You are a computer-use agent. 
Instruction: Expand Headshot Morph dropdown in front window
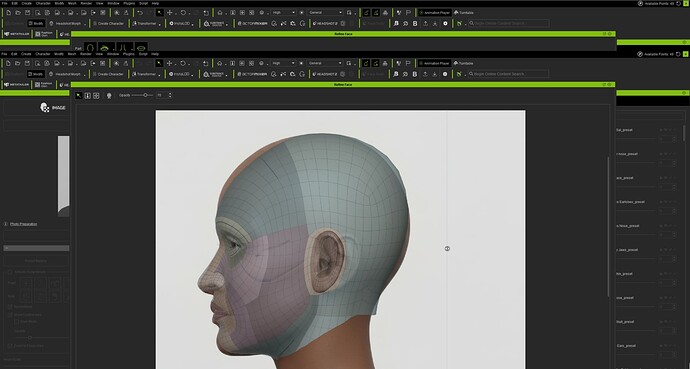point(85,74)
